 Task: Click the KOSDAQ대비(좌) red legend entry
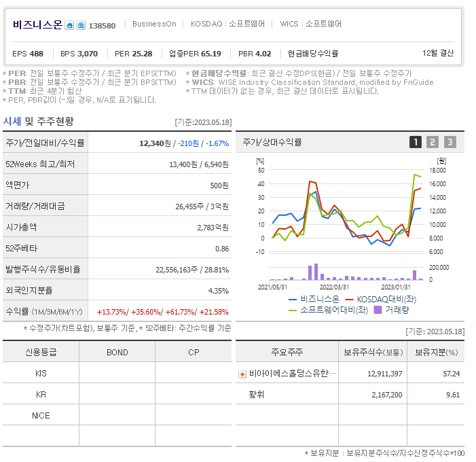pyautogui.click(x=381, y=299)
